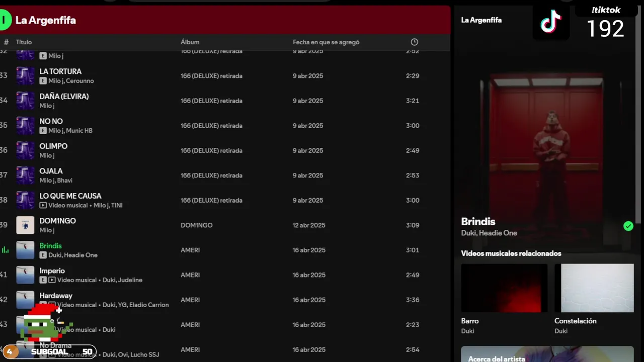Click Brindis title in now playing panel

478,222
